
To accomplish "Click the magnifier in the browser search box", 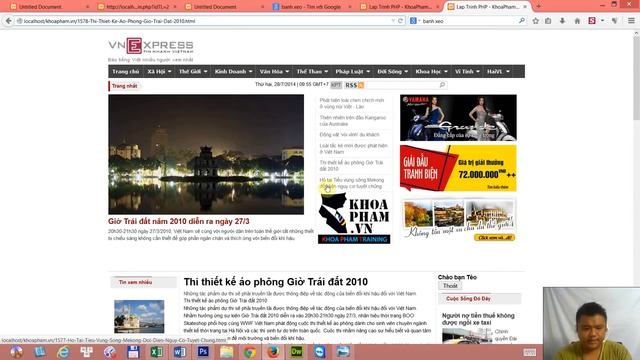I will tap(522, 20).
